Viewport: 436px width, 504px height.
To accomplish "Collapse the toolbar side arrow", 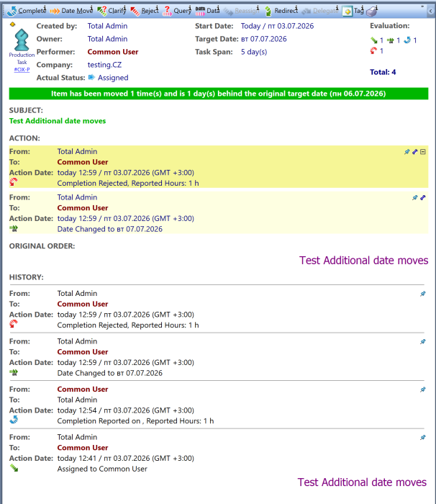I will click(430, 12).
